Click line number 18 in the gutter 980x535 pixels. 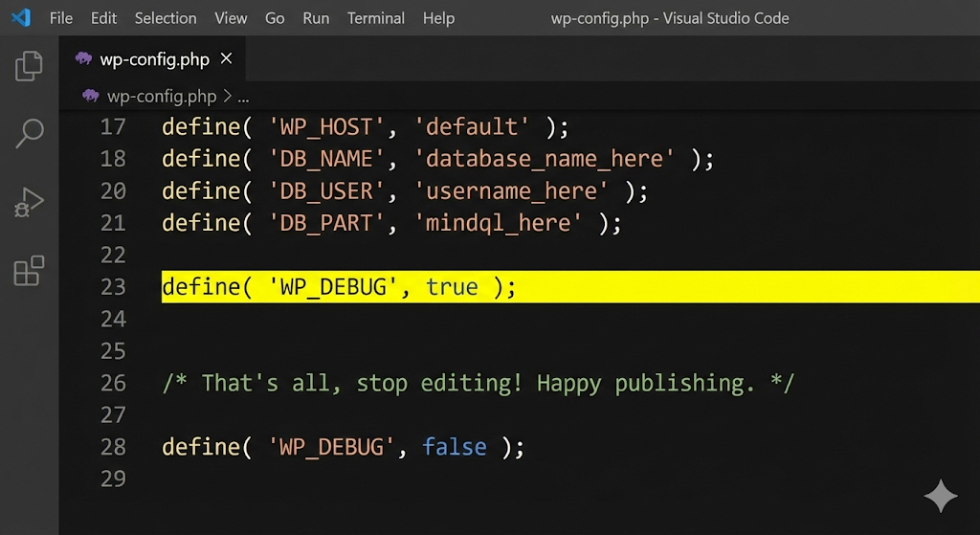[x=113, y=159]
